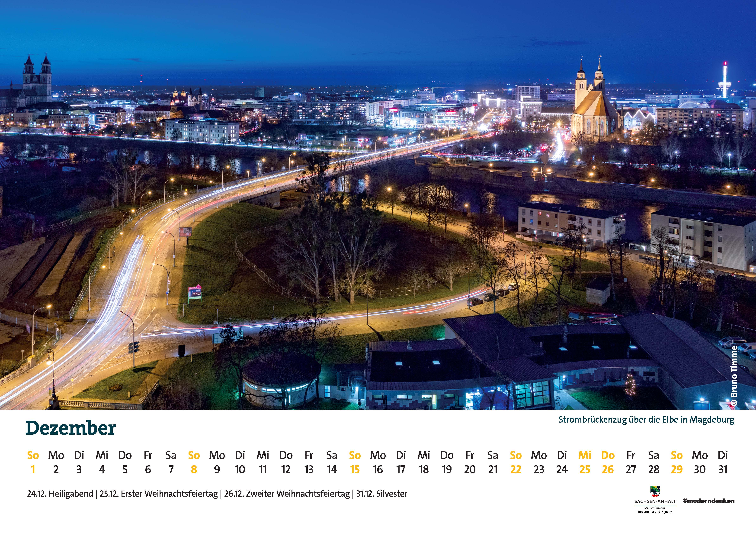
Task: Click the Sachsen-Anhalt coat of arms logo
Action: 655,492
